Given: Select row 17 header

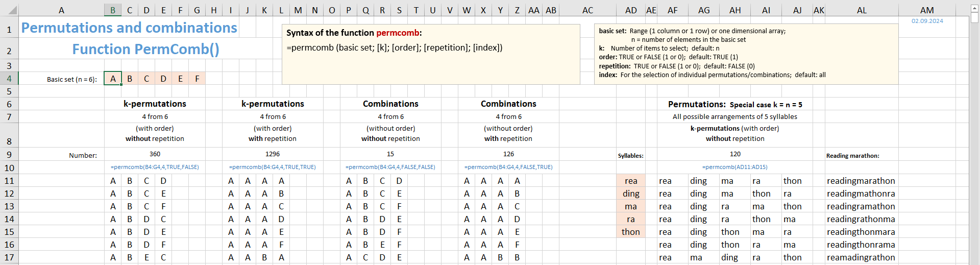Looking at the screenshot, I should [x=9, y=257].
